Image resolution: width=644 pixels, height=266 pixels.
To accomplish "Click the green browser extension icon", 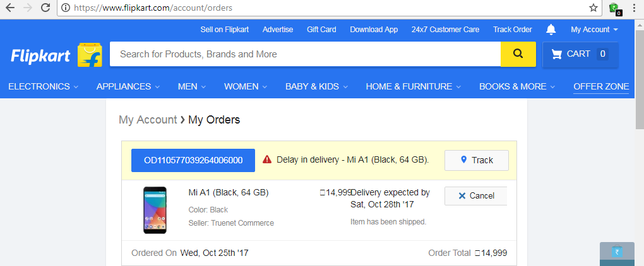I will point(614,8).
